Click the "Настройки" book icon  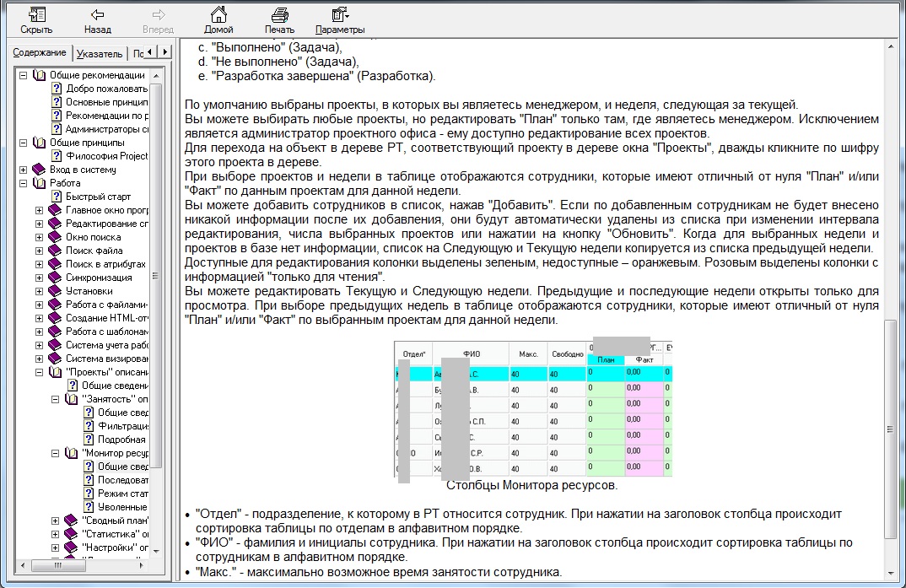coord(71,548)
